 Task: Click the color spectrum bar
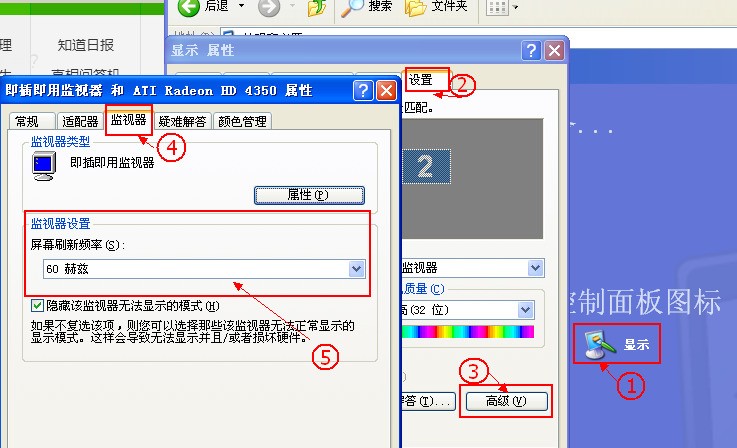tap(468, 331)
